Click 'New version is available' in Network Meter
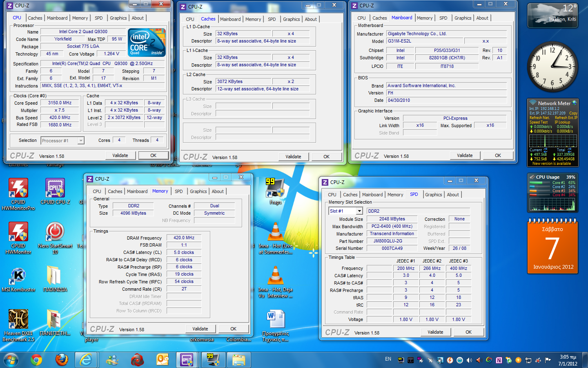 (552, 164)
